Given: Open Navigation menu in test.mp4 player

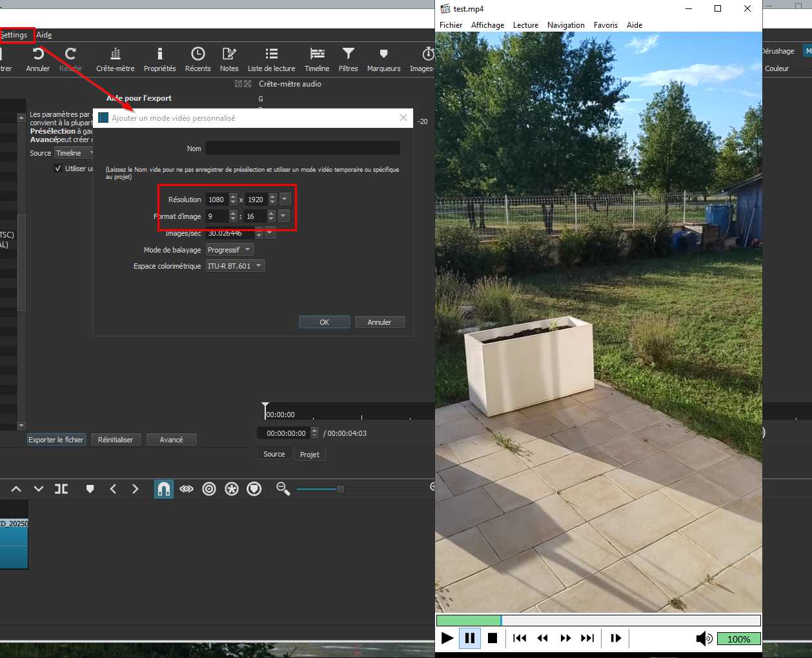Looking at the screenshot, I should click(x=565, y=25).
